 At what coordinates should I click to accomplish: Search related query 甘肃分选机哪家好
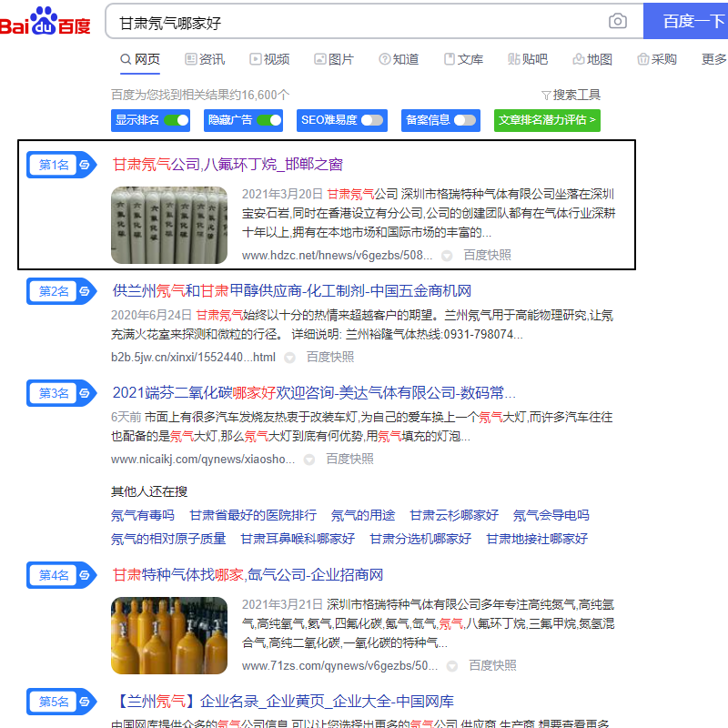(x=420, y=539)
